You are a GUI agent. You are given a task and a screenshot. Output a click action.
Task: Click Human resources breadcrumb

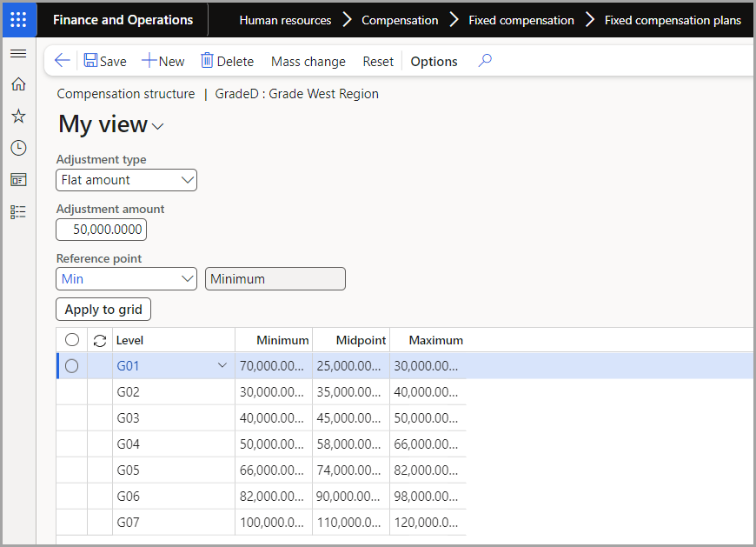[285, 20]
